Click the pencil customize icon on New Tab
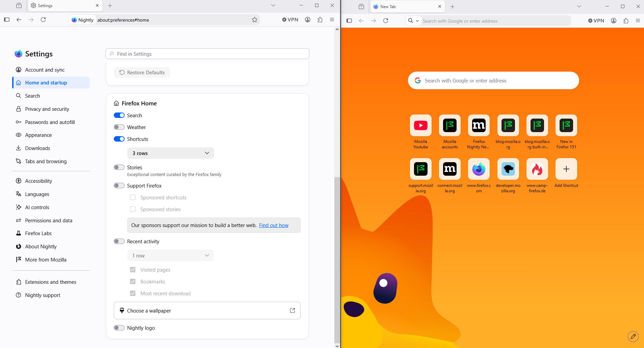This screenshot has width=644, height=348. (633, 336)
